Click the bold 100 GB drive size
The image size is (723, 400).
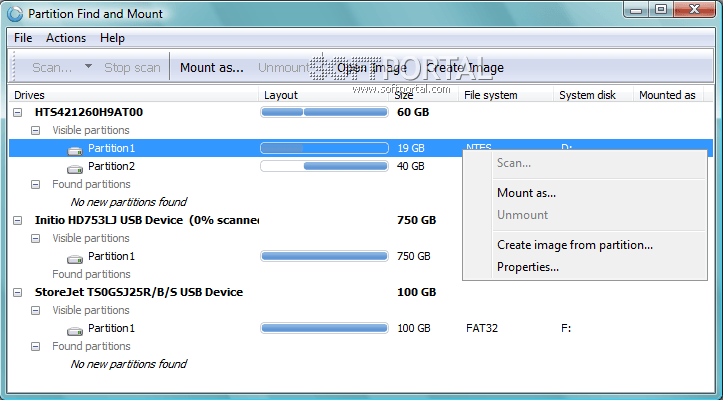pos(416,292)
